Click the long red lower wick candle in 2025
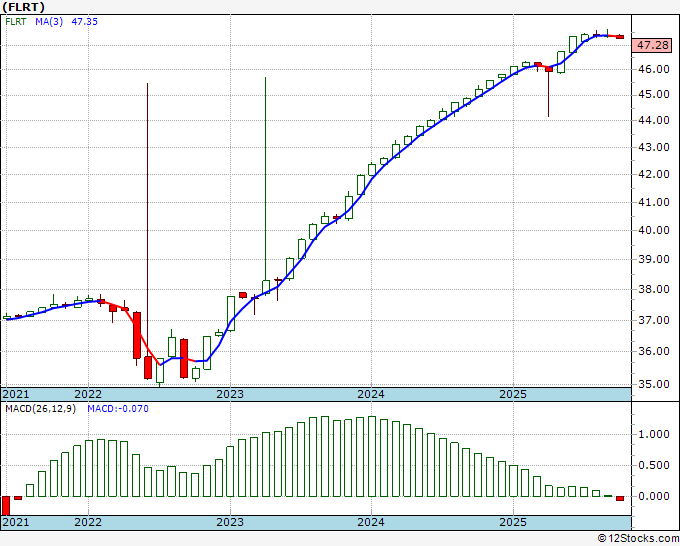The width and height of the screenshot is (680, 546). click(x=549, y=94)
